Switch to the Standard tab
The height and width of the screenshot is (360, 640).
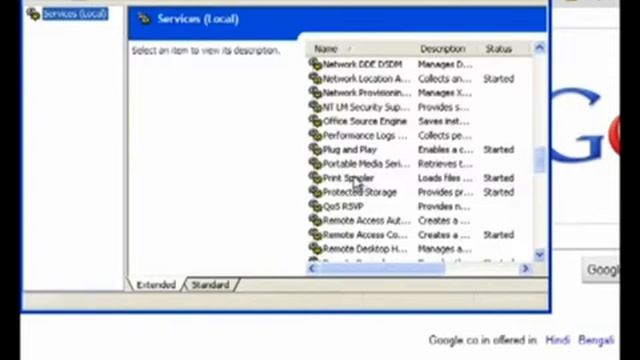point(211,284)
